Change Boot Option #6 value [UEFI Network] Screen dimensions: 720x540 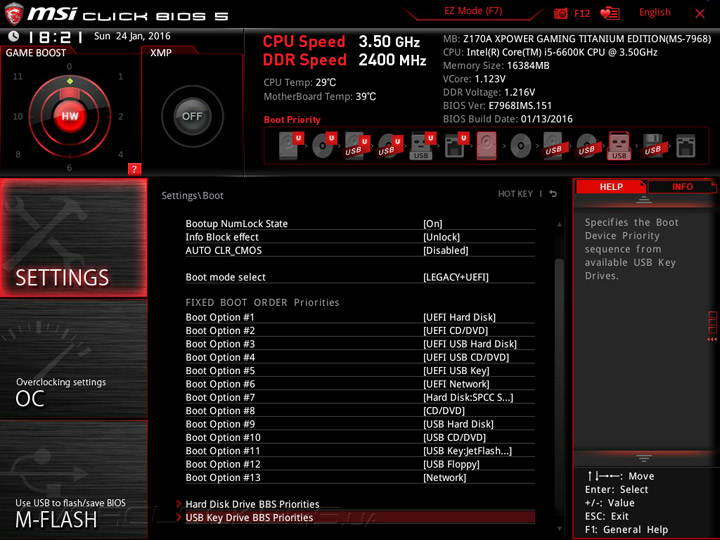coord(456,383)
